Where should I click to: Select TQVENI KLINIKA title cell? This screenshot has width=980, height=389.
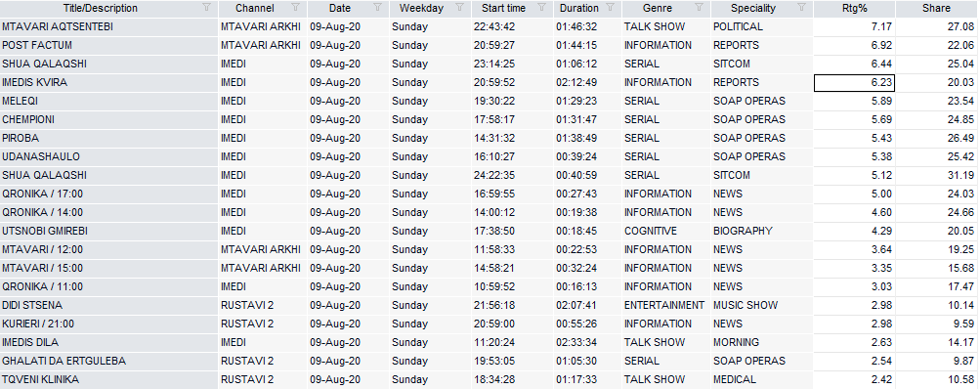108,379
